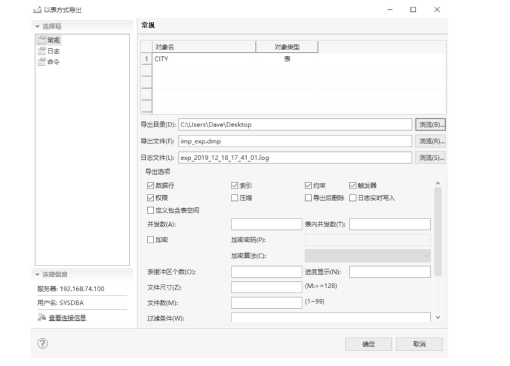
Task: Click the export options scrollbar thumb
Action: pos(438,231)
